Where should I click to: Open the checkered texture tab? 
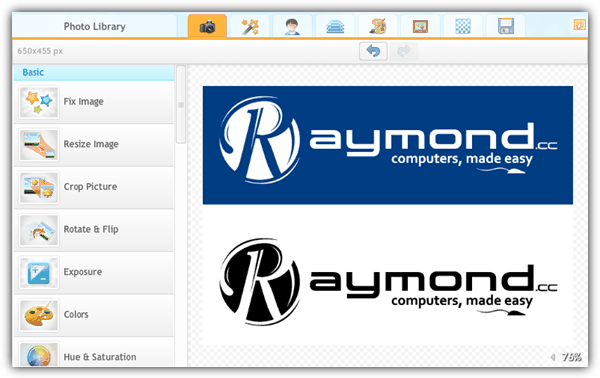[x=463, y=26]
